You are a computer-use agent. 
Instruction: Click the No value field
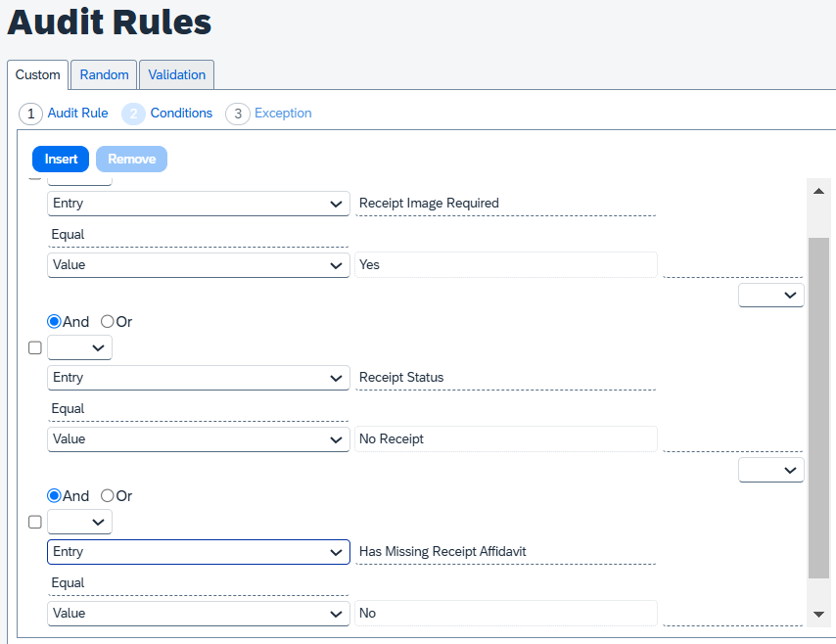click(x=505, y=614)
